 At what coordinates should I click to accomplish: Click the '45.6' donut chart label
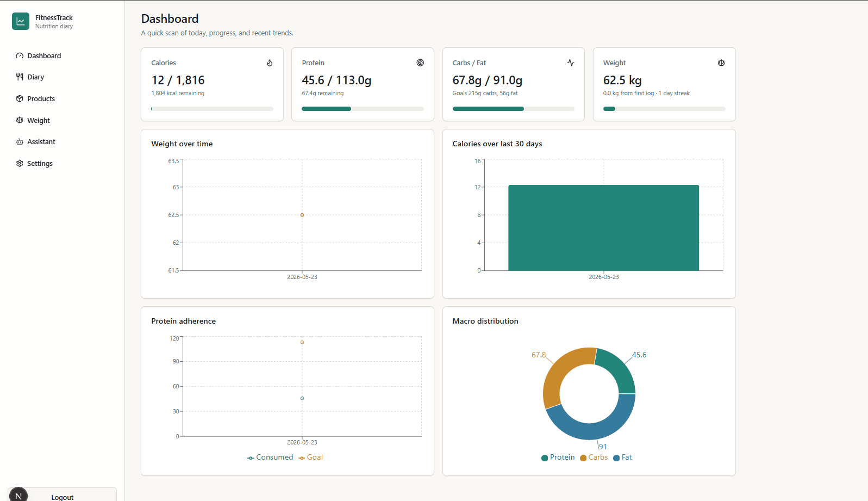639,355
